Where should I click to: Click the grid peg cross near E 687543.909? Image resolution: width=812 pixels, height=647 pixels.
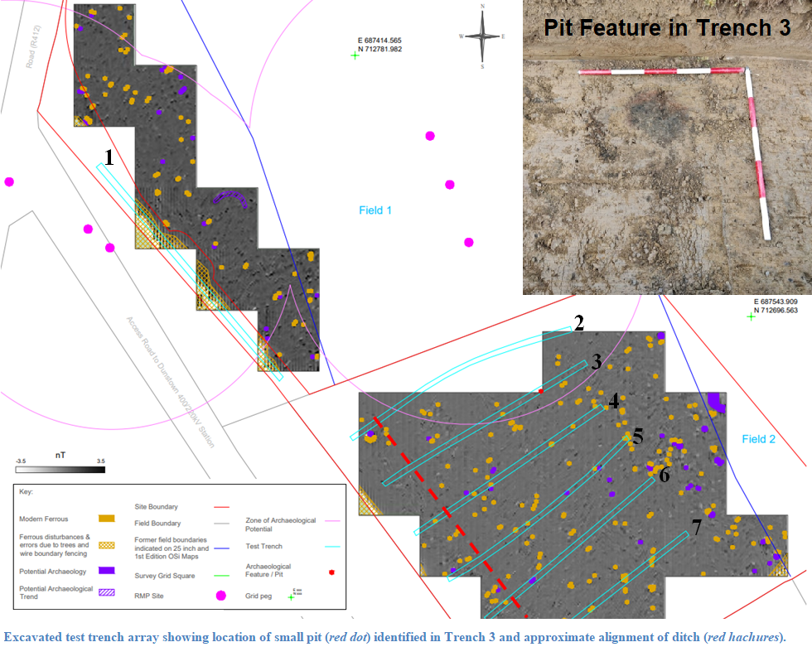751,316
